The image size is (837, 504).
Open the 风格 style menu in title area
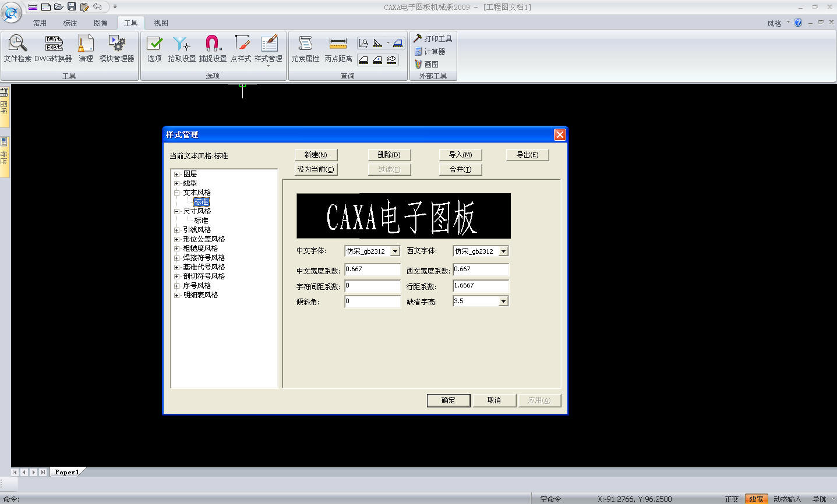[x=779, y=23]
